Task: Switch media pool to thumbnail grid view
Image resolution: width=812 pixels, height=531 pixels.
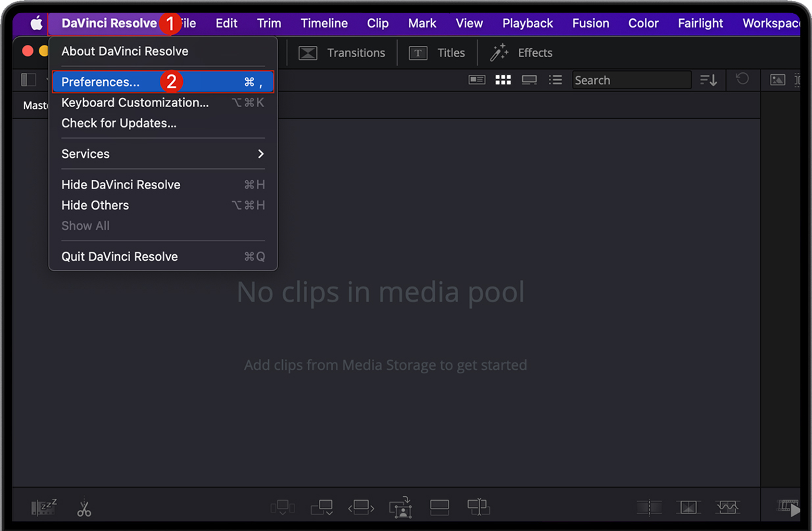Action: coord(503,80)
